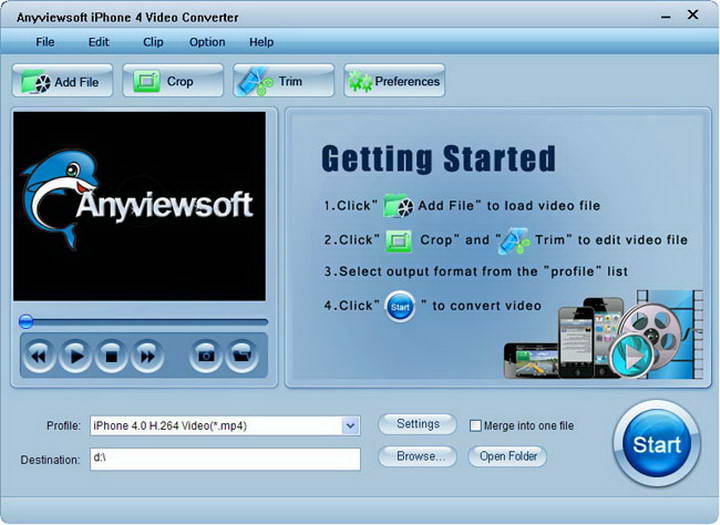Screen dimensions: 720x525
Task: Click the Destination path field
Action: 225,459
